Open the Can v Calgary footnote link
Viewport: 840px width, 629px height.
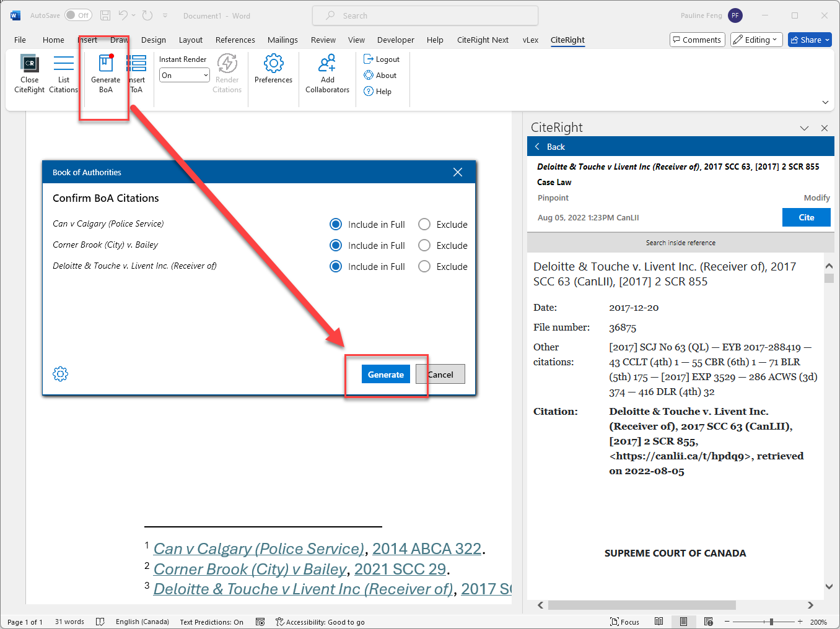tap(259, 549)
